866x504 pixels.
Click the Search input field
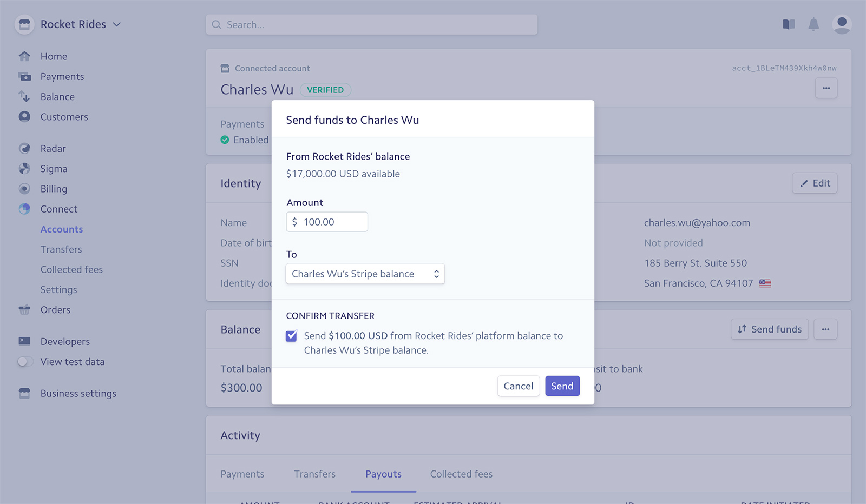click(x=372, y=25)
